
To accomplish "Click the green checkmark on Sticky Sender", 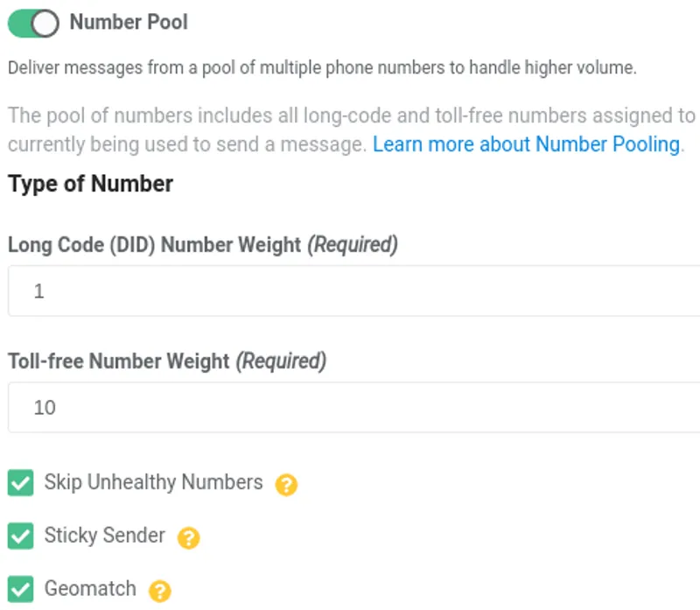I will (20, 536).
